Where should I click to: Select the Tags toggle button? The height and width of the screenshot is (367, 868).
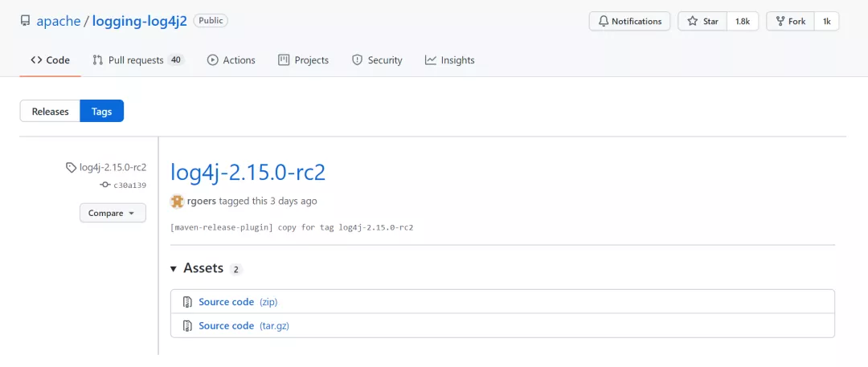point(102,112)
